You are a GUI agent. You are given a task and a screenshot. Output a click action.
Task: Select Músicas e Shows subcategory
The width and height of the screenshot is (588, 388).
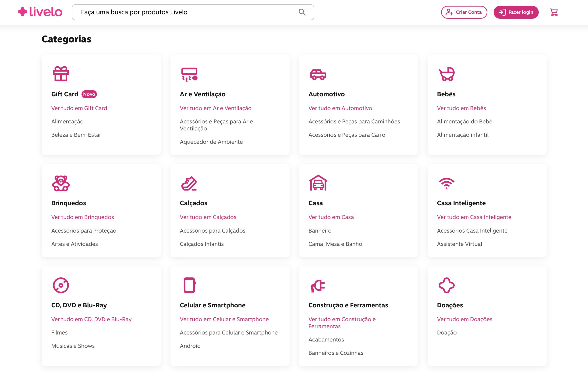[73, 346]
